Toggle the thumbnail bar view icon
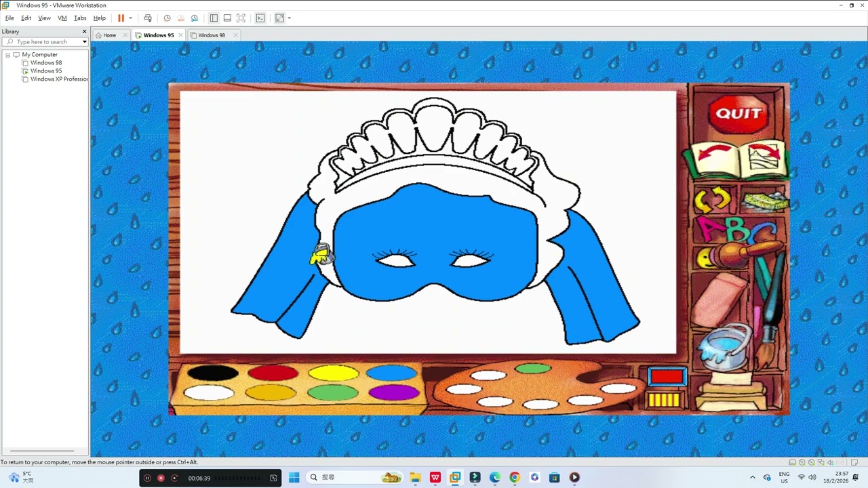868x488 pixels. tap(227, 18)
